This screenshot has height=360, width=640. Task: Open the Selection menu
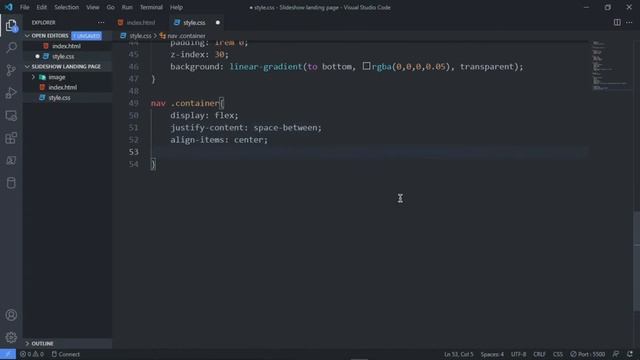[67, 7]
